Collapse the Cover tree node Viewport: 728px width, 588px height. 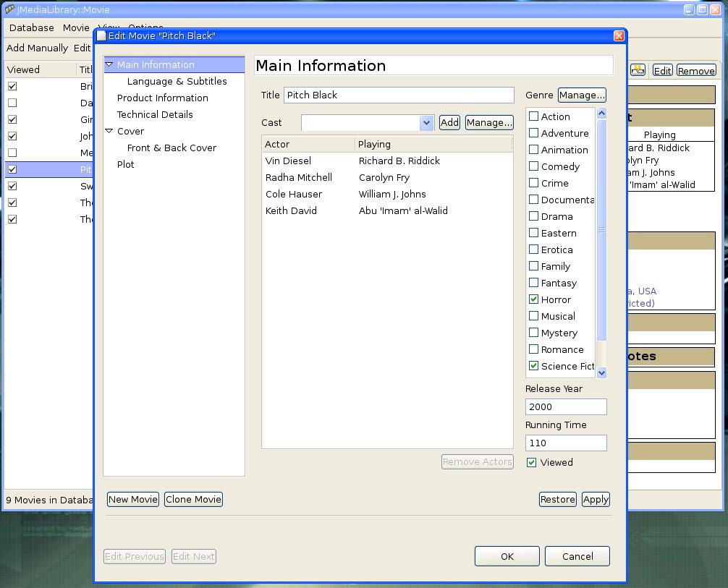(x=109, y=132)
